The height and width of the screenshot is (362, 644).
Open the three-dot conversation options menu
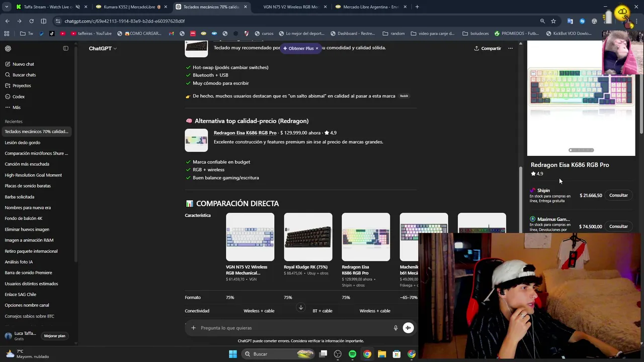pos(510,48)
